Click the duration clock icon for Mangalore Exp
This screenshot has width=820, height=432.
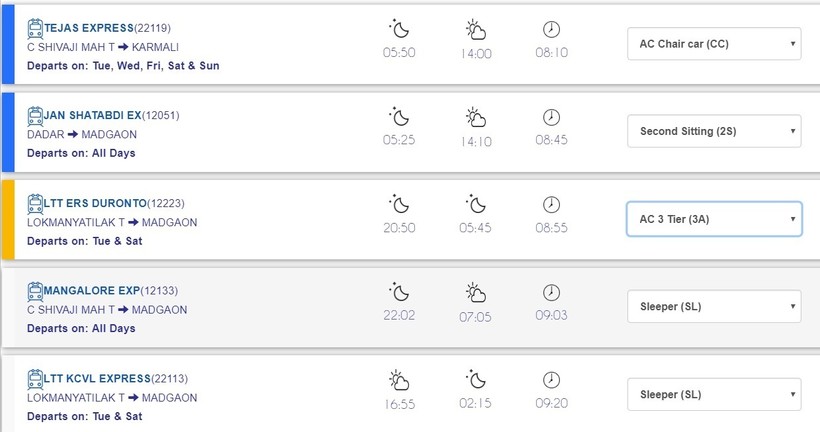coord(551,293)
